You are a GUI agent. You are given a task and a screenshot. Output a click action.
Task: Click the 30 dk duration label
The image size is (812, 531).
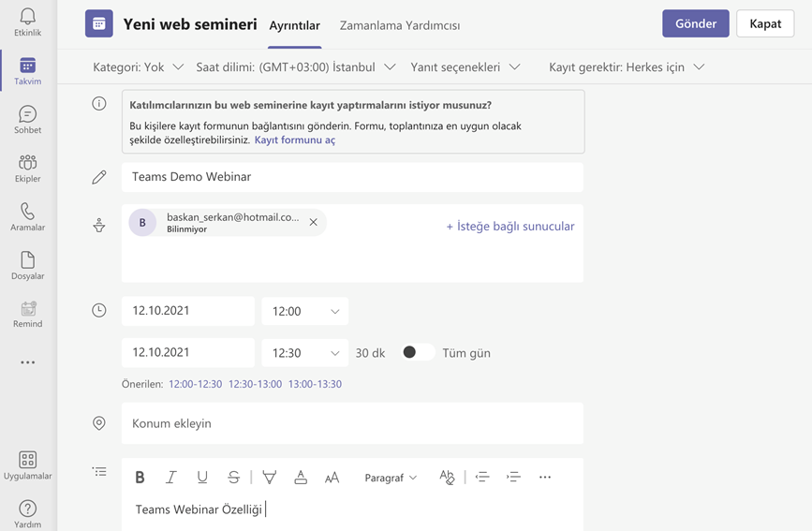click(x=370, y=353)
